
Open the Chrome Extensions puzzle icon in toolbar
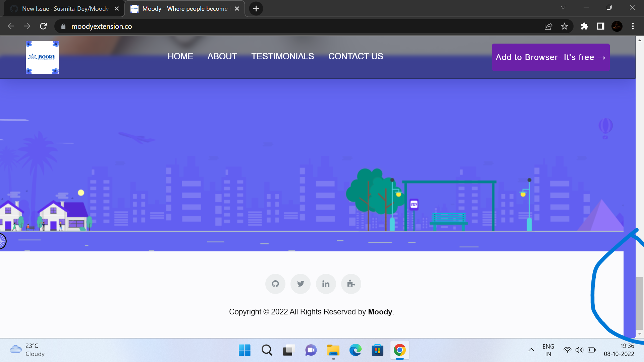pyautogui.click(x=584, y=26)
